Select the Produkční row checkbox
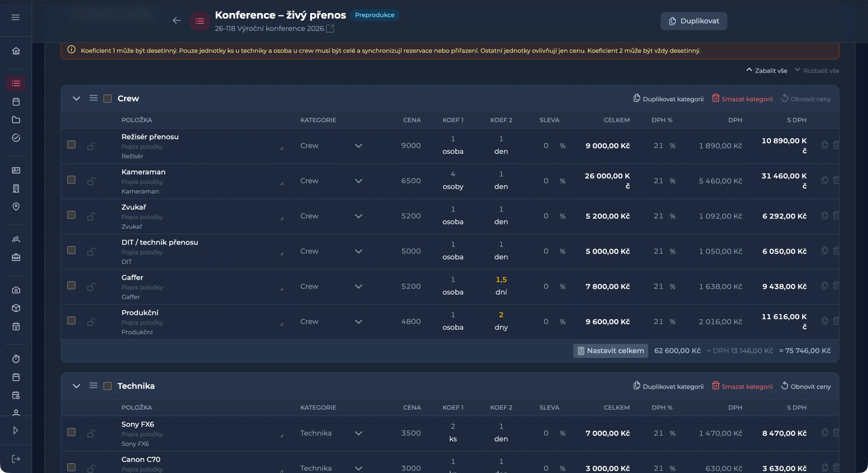The image size is (868, 473). [71, 321]
